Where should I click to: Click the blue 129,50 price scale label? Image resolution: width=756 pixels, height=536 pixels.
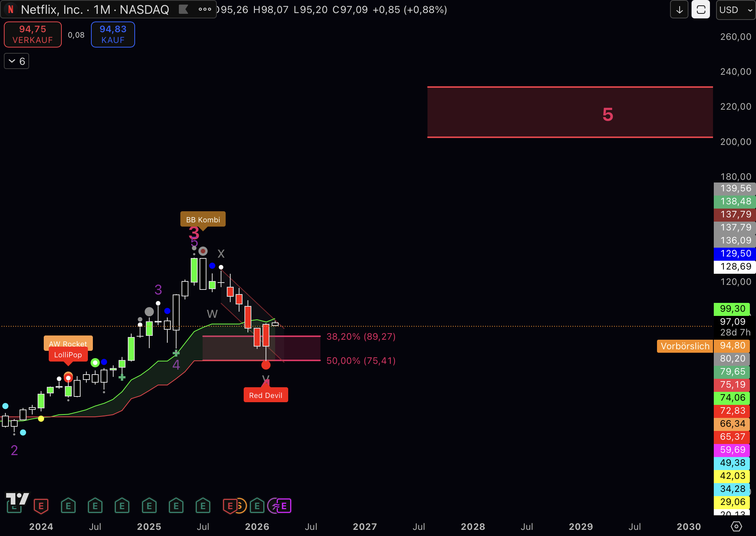[735, 253]
